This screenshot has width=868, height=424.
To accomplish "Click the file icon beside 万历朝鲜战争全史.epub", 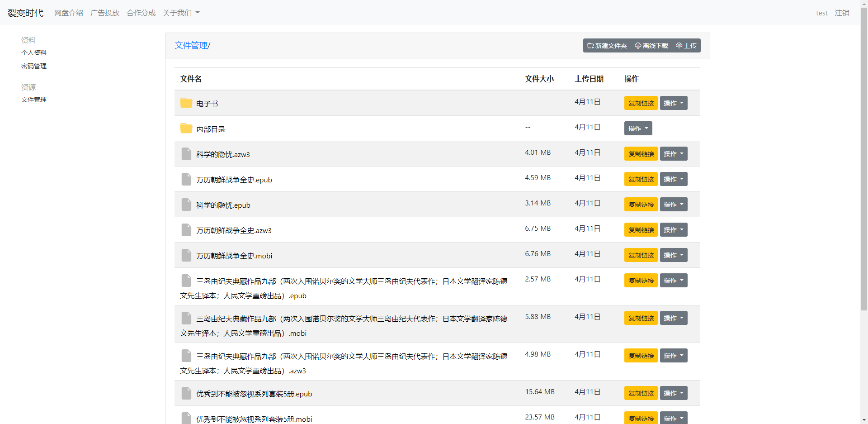I will (x=186, y=179).
